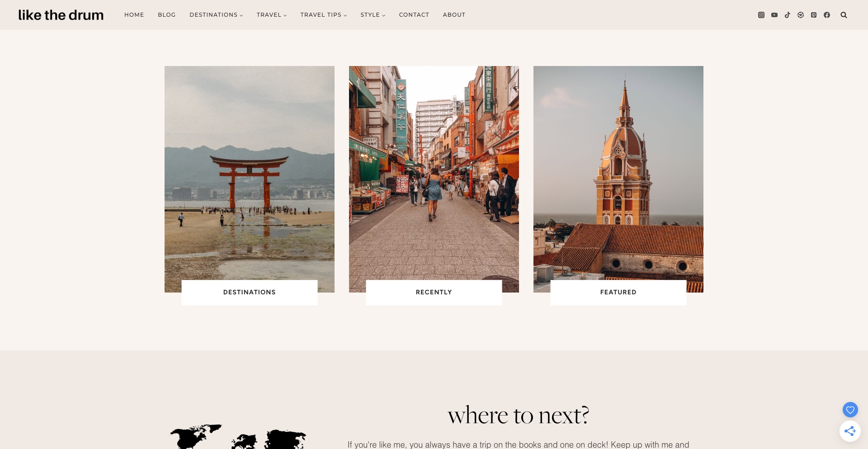Select the CONTACT menu item
The height and width of the screenshot is (449, 868).
[414, 14]
